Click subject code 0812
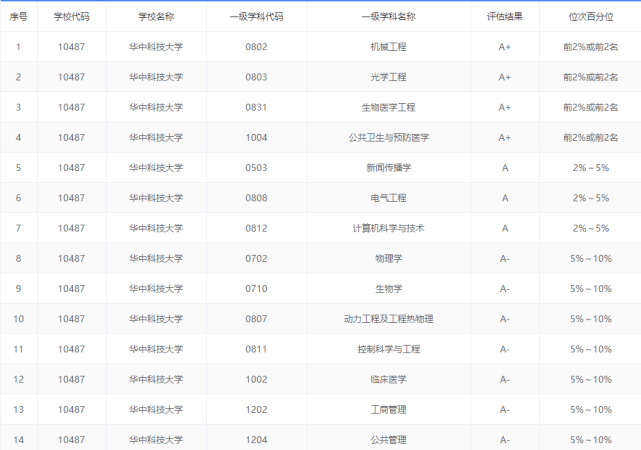This screenshot has height=450, width=641. click(256, 228)
